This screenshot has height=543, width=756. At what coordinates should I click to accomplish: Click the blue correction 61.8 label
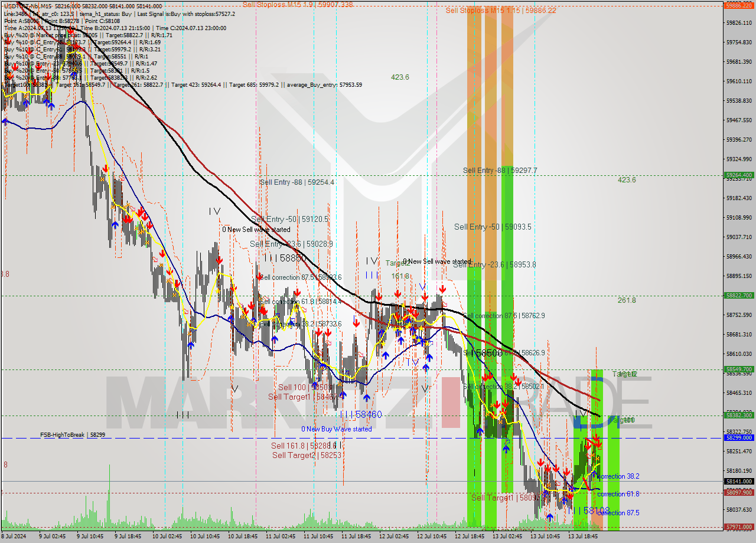point(618,494)
